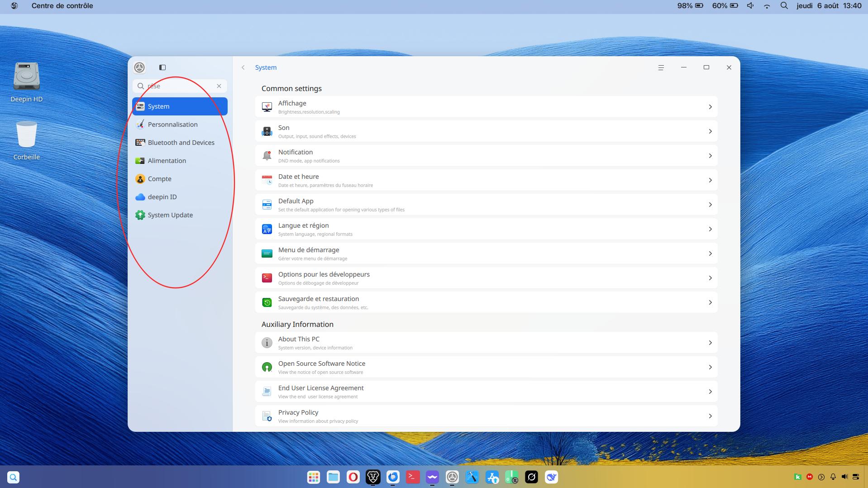Image resolution: width=868 pixels, height=488 pixels.
Task: Open the hamburger menu in the title bar
Action: point(661,67)
